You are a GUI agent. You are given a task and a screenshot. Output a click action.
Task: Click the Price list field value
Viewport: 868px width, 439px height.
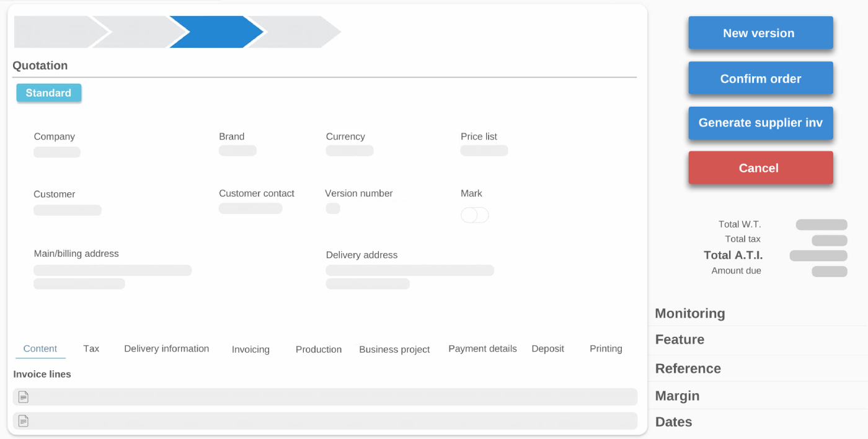tap(484, 151)
